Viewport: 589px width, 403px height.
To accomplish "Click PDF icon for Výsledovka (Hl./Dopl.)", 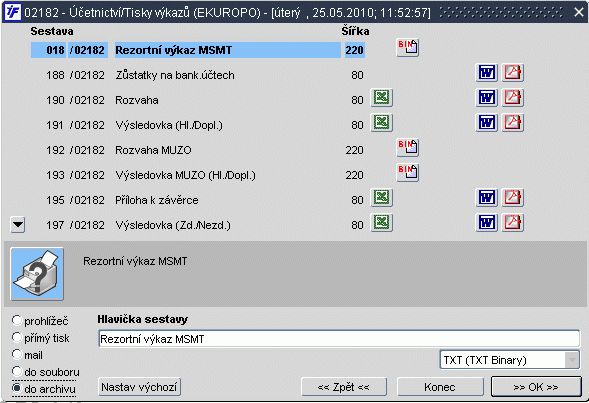I will 513,122.
